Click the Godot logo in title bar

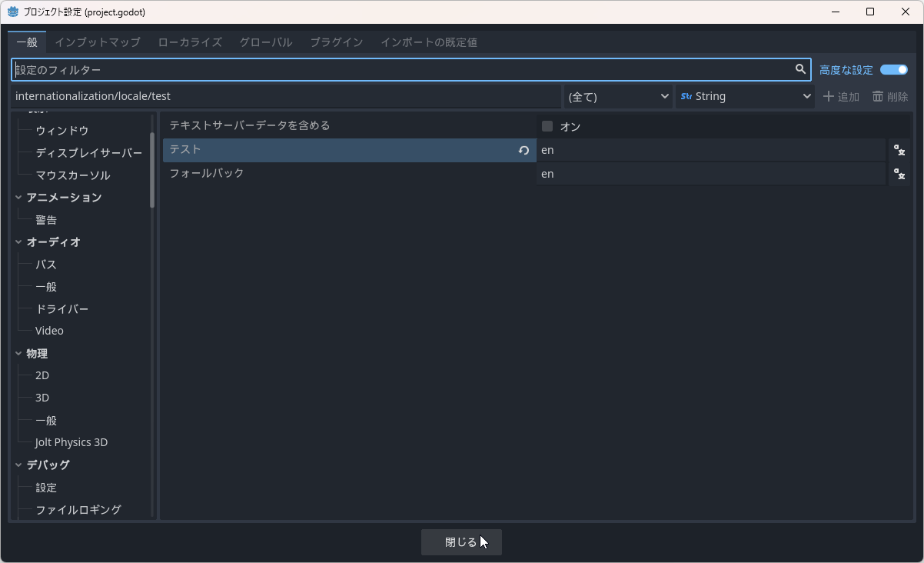tap(13, 12)
